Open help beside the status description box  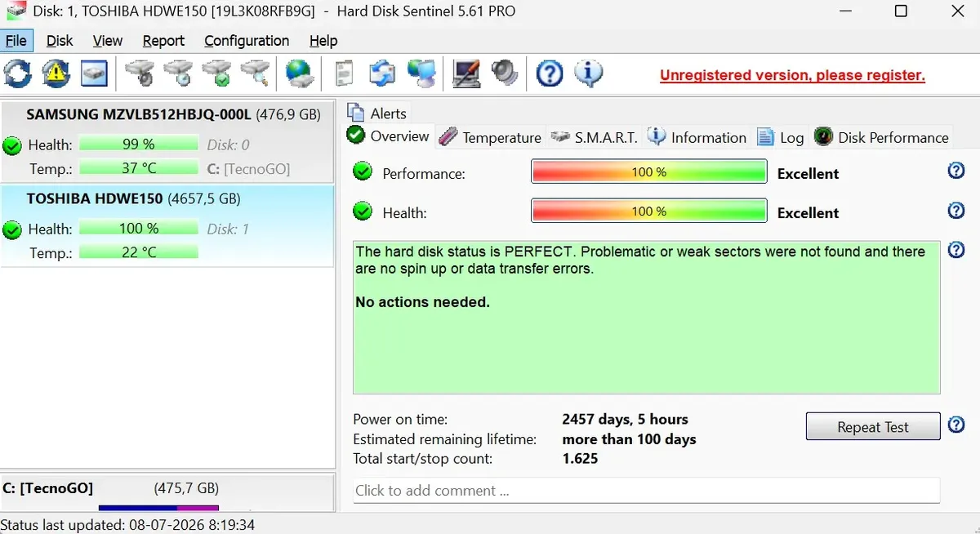pyautogui.click(x=956, y=250)
